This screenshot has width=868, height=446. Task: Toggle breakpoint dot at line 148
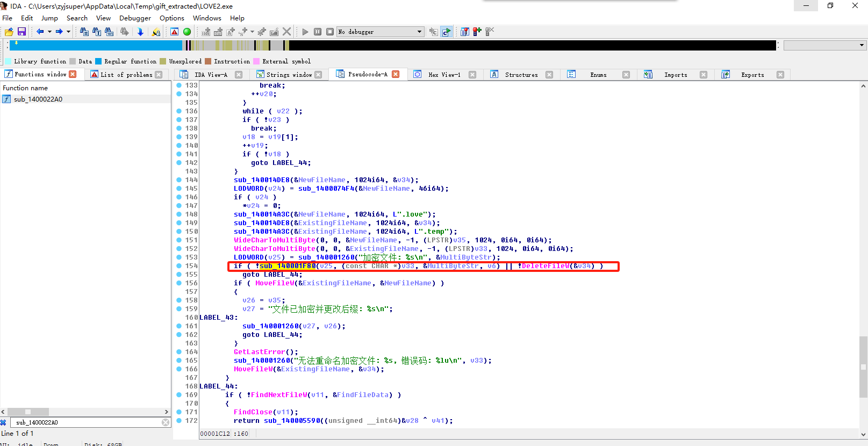coord(179,214)
